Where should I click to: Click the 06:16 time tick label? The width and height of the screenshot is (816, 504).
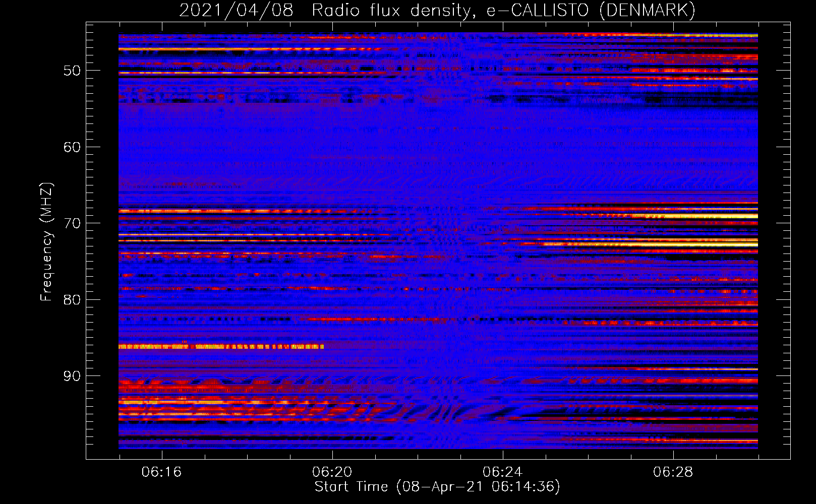point(161,472)
